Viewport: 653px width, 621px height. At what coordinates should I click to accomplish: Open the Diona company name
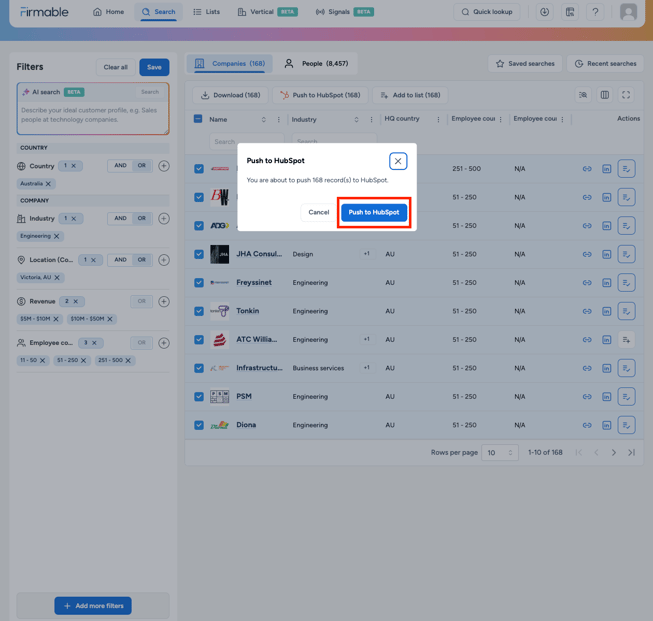(x=246, y=425)
